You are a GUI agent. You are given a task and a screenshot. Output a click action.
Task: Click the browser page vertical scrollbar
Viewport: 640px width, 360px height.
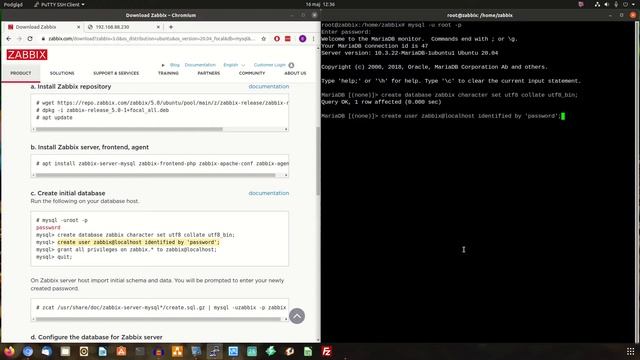click(x=318, y=161)
